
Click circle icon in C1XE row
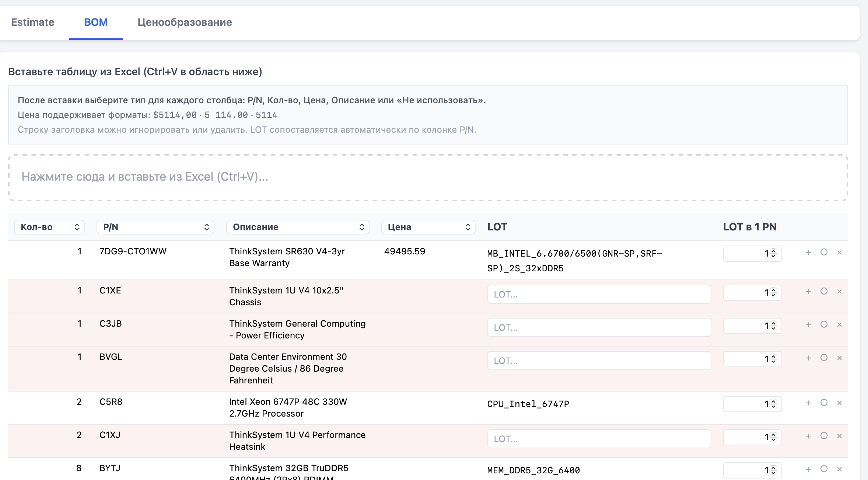click(x=824, y=291)
